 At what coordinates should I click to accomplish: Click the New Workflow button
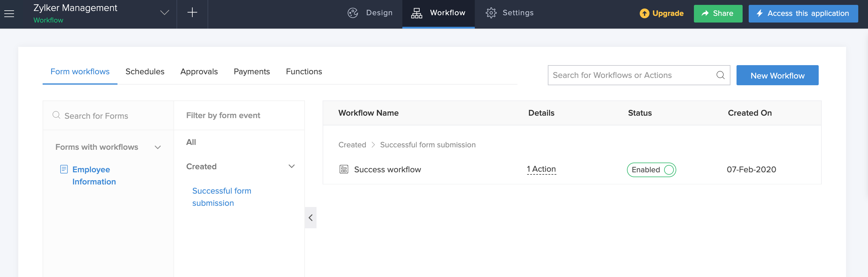(777, 75)
